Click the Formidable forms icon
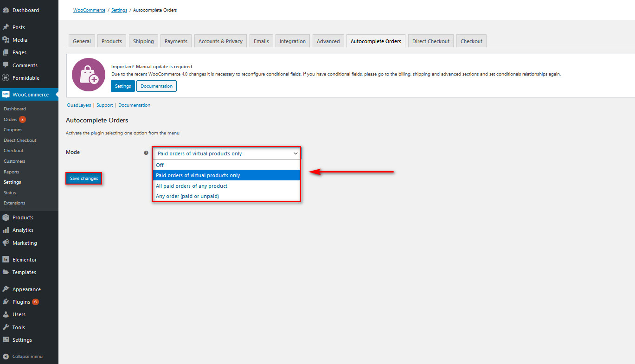 (6, 78)
